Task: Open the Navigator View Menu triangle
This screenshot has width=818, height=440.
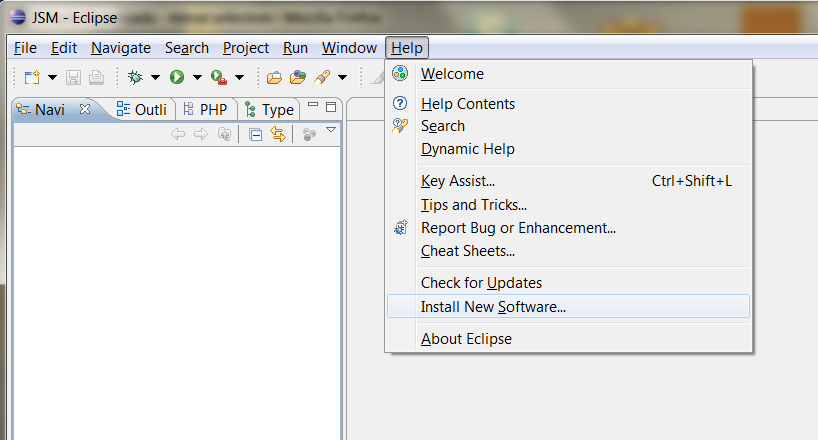Action: coord(331,129)
